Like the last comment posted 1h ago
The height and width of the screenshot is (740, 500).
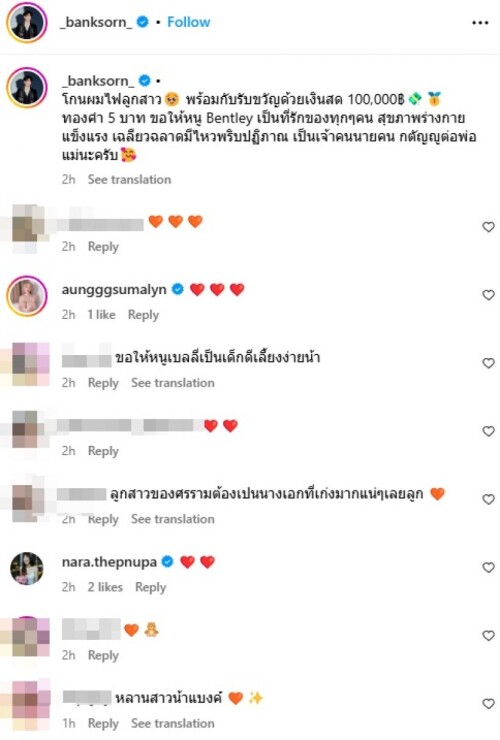(488, 704)
